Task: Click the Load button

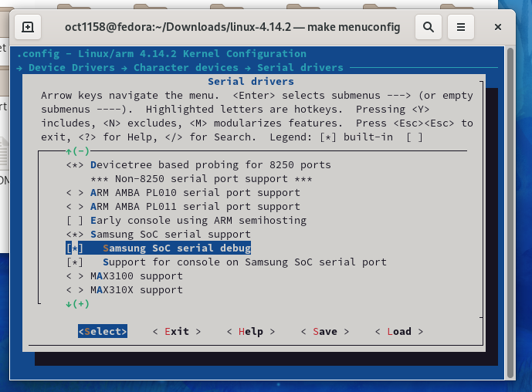Action: click(x=399, y=332)
